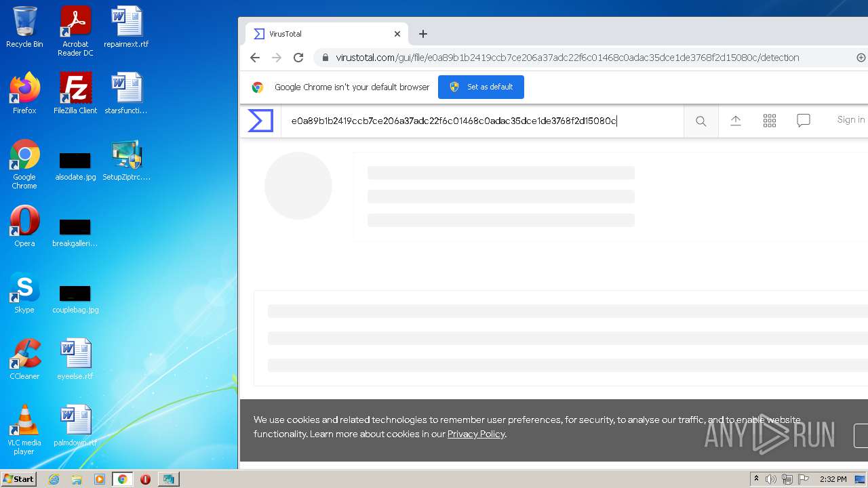Open the apps grid menu icon
The width and height of the screenshot is (868, 488).
pyautogui.click(x=770, y=121)
